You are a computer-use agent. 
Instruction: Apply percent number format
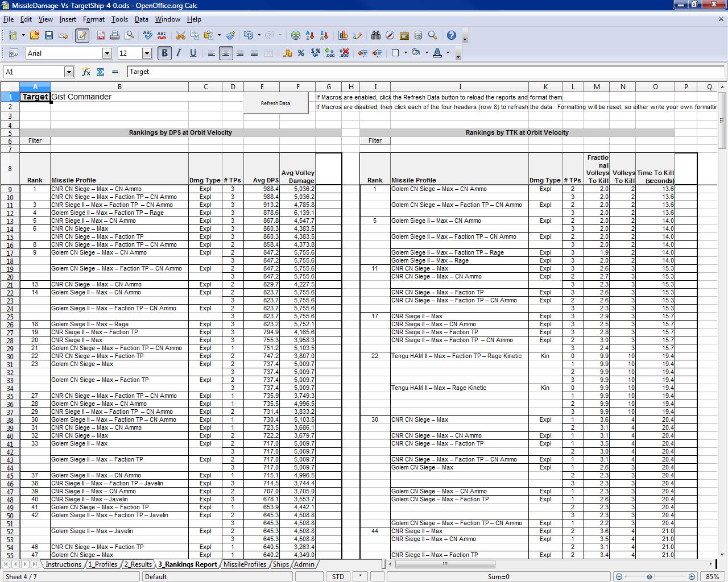click(x=301, y=53)
